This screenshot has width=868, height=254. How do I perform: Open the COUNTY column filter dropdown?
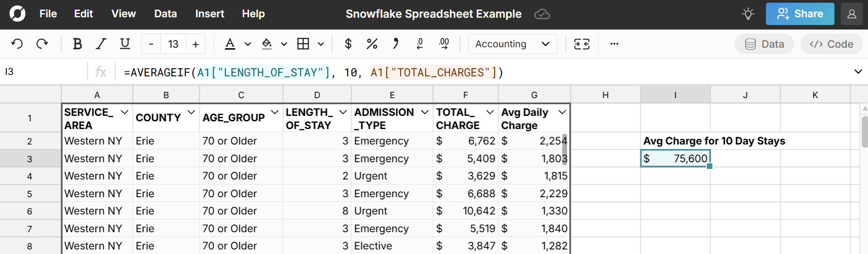click(x=191, y=112)
